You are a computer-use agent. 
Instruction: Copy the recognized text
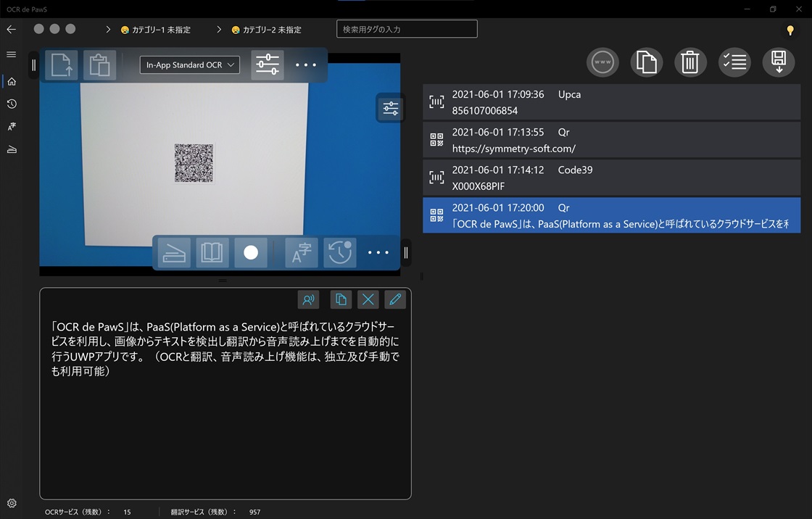click(x=341, y=299)
